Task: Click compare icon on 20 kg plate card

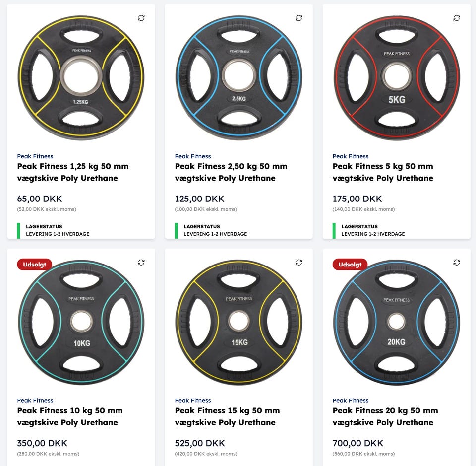Action: 457,262
